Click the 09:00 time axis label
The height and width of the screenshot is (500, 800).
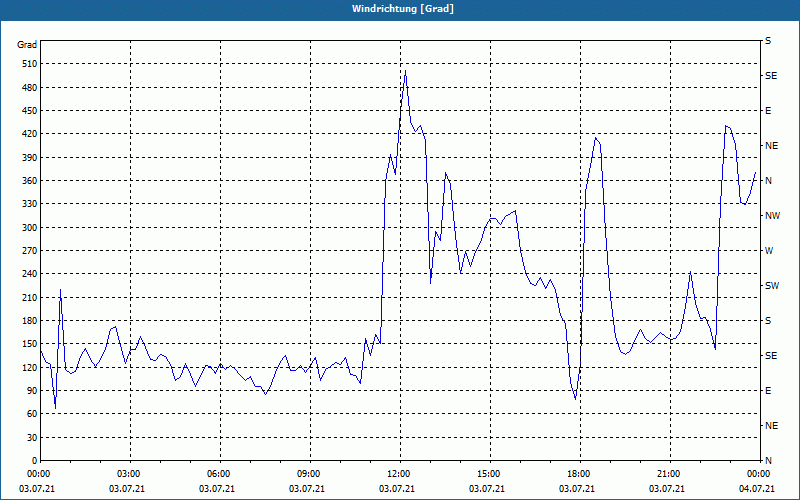(x=307, y=473)
